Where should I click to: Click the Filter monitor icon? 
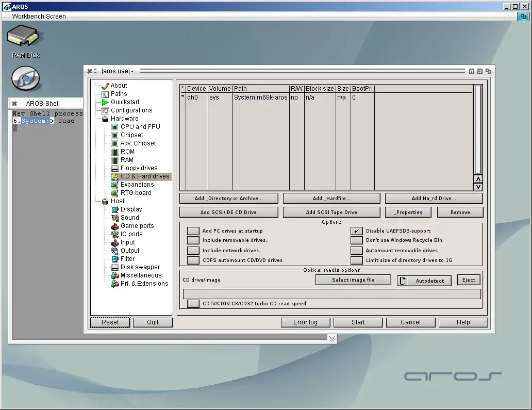tap(115, 258)
